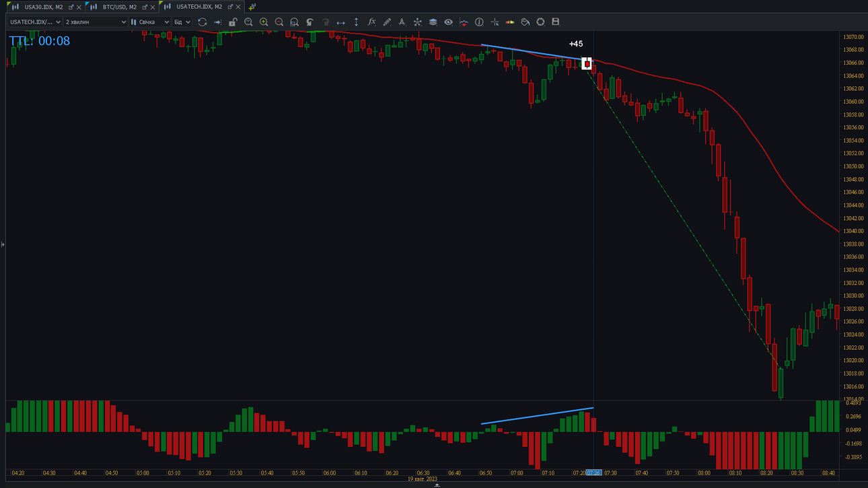
Task: Zoom out using the red minus magnifier
Action: [x=279, y=22]
